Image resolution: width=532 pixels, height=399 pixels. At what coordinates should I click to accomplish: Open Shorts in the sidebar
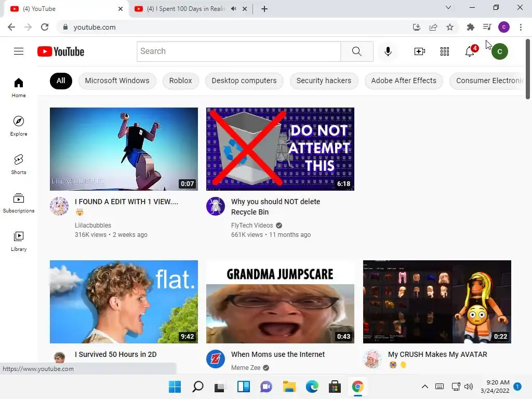coord(19,164)
